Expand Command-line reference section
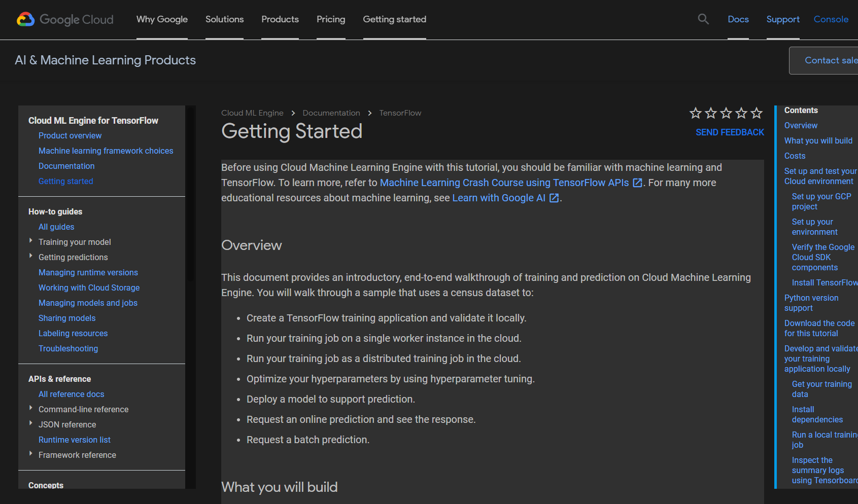858x504 pixels. click(31, 408)
